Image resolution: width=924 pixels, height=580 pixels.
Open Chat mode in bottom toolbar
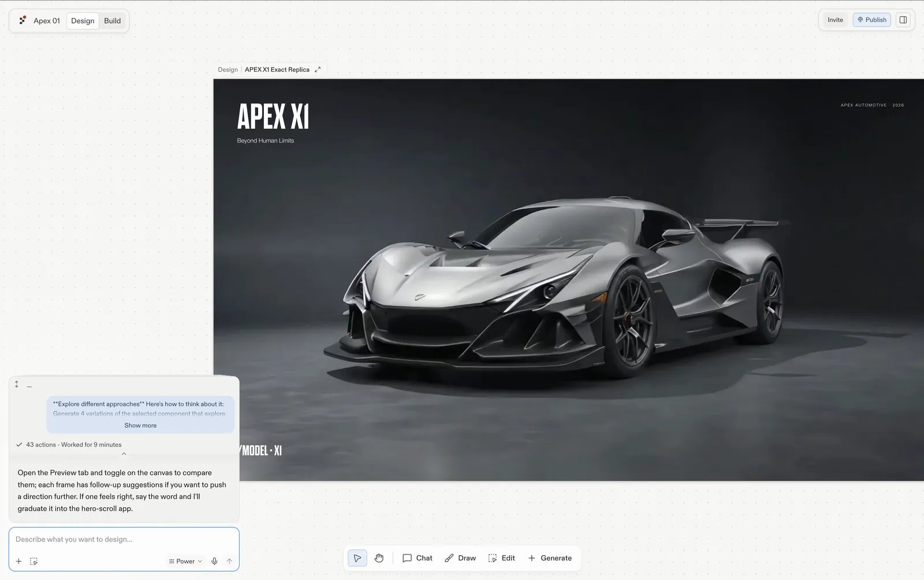point(418,558)
